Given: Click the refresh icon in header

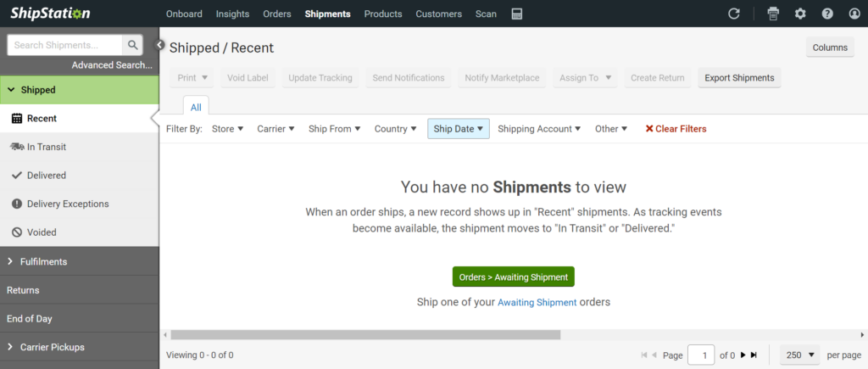Looking at the screenshot, I should coord(734,14).
